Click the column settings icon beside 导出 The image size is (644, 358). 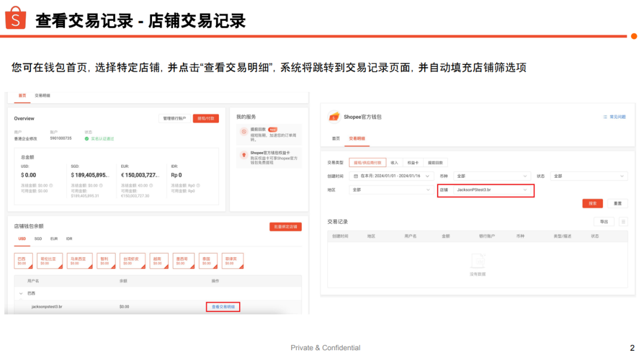click(623, 221)
